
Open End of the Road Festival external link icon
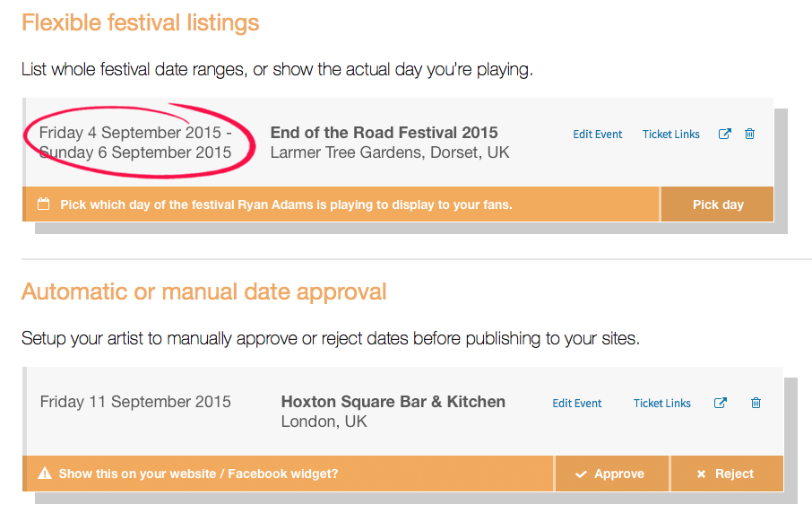click(x=724, y=134)
